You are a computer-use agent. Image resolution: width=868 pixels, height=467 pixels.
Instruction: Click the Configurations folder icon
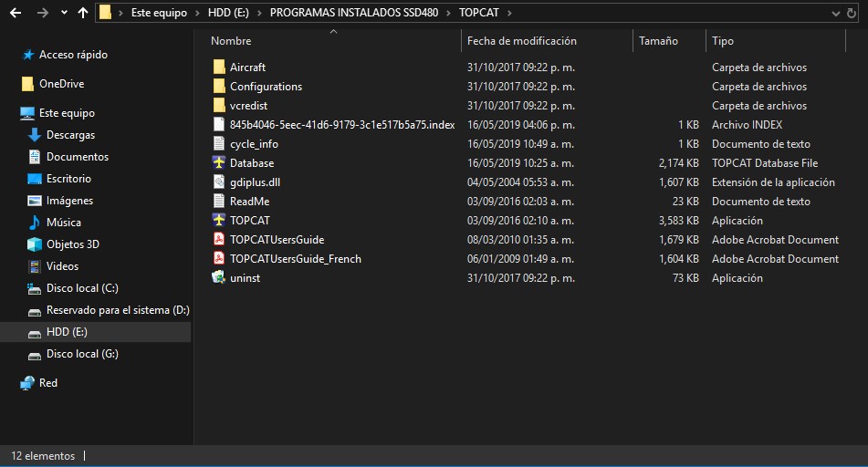219,87
